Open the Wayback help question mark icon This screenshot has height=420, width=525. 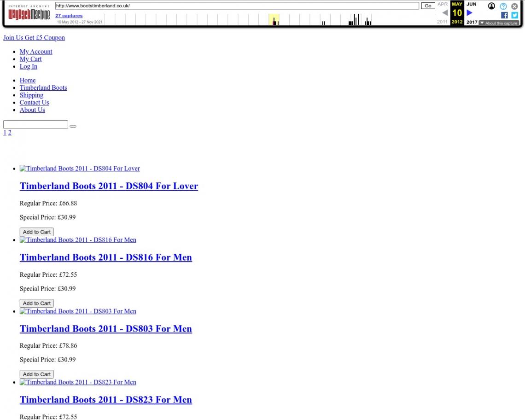click(x=503, y=6)
